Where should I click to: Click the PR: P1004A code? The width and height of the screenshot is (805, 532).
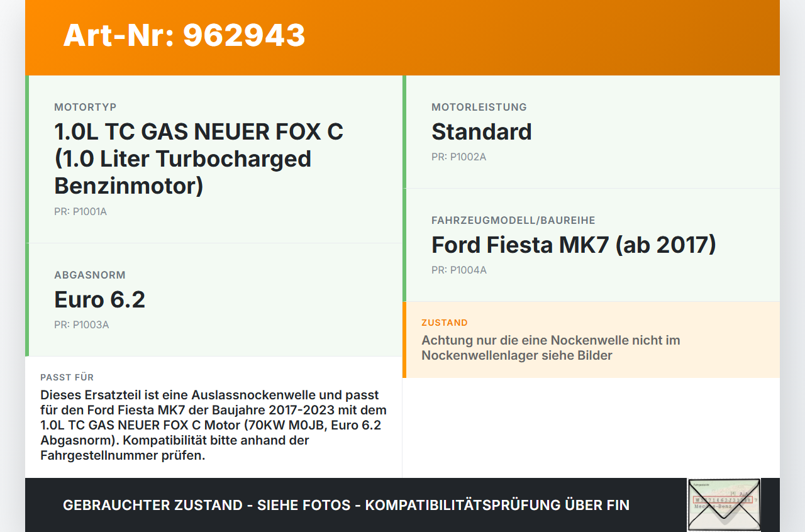(458, 270)
